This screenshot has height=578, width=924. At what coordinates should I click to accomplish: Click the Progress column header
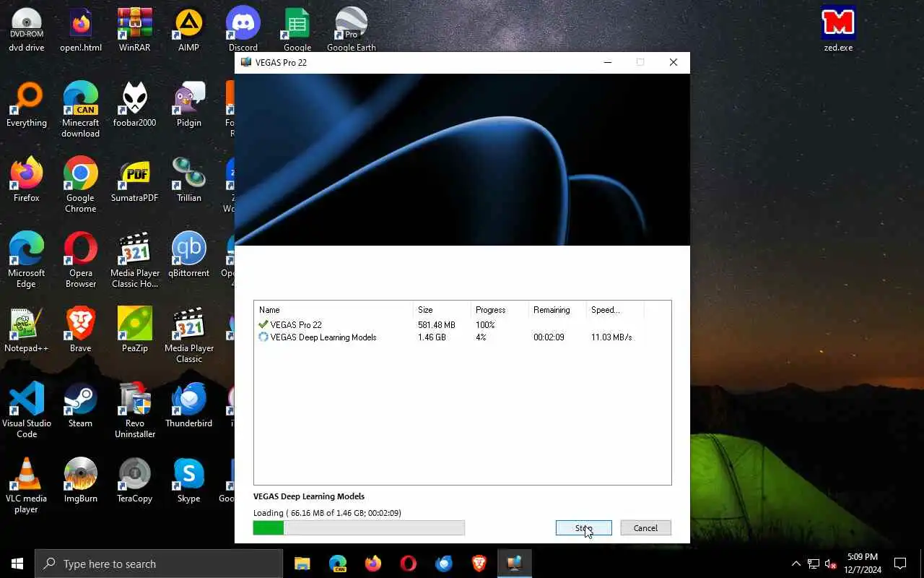coord(500,310)
